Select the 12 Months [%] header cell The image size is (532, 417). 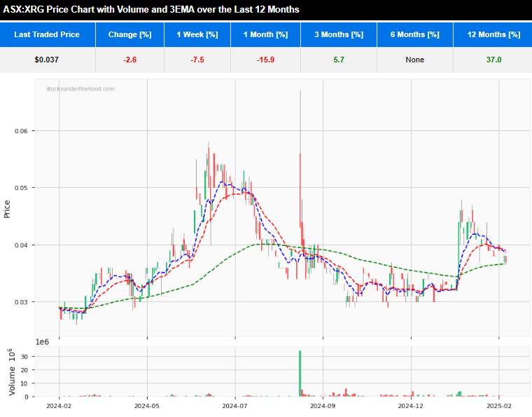493,34
